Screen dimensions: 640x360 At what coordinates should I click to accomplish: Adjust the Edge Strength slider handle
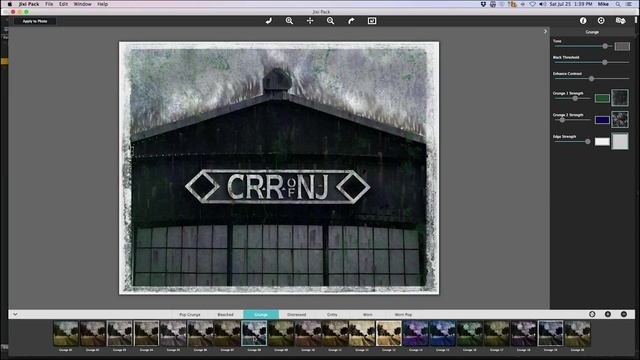587,142
